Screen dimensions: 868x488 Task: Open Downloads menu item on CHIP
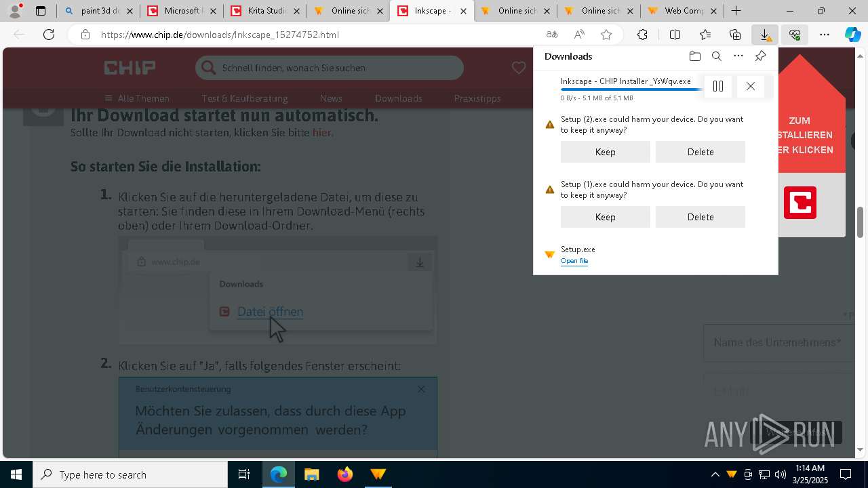click(399, 98)
